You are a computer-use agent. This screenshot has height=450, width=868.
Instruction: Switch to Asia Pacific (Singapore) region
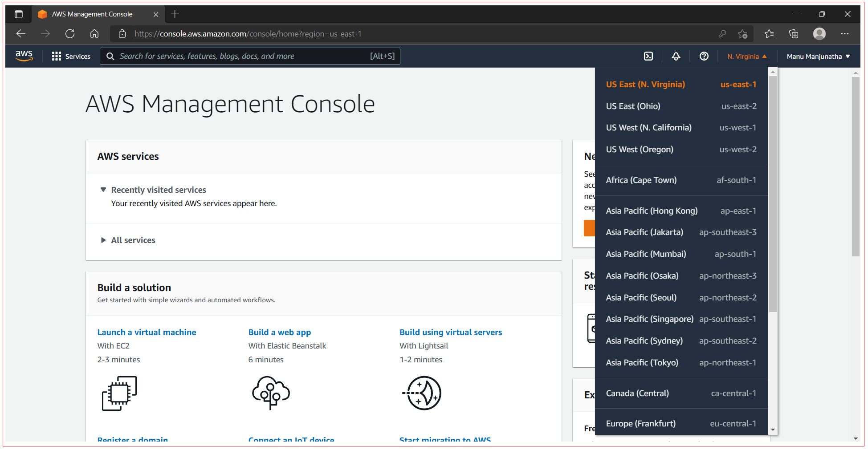click(681, 319)
